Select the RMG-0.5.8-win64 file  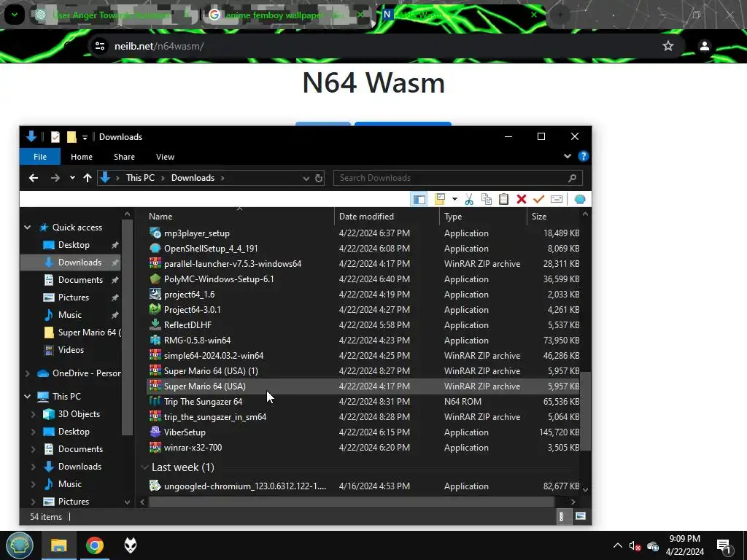click(197, 341)
